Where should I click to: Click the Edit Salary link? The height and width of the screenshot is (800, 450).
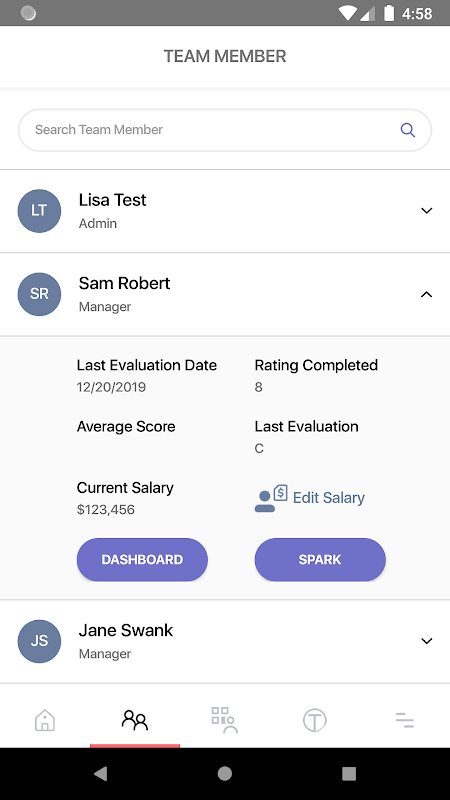click(x=329, y=498)
